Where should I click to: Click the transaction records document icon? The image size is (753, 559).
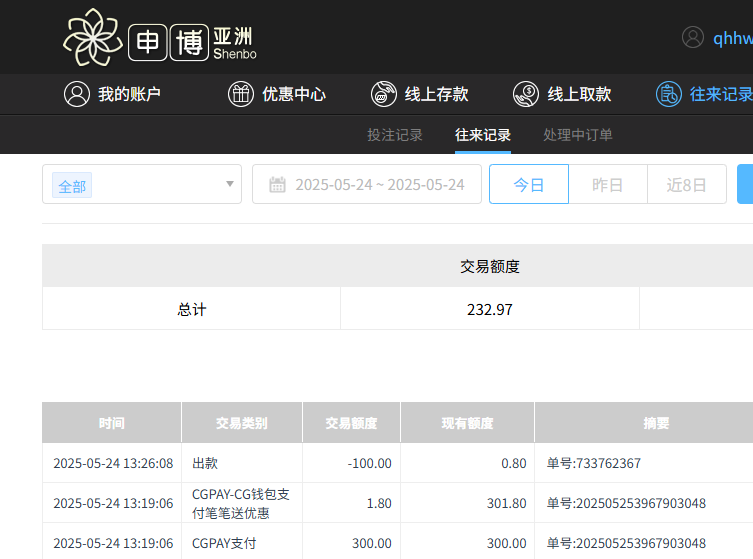669,94
